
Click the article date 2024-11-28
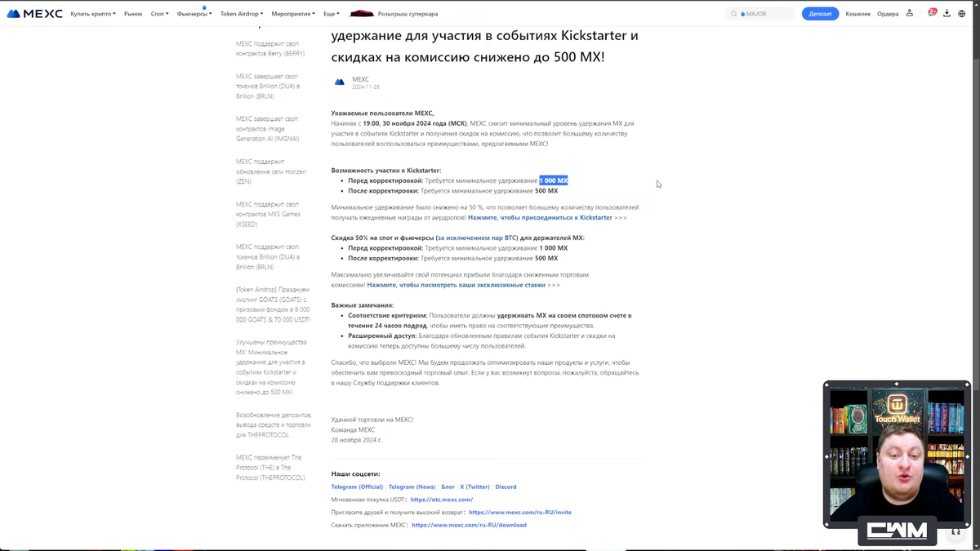(366, 87)
